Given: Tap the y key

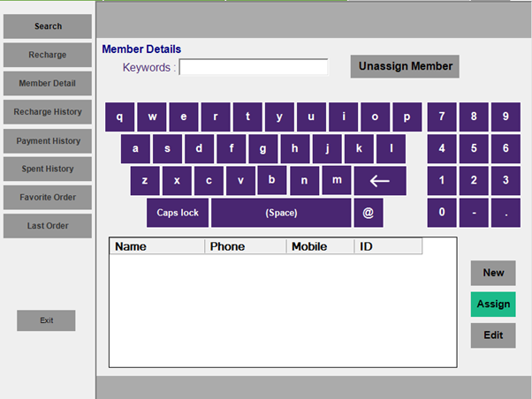Looking at the screenshot, I should click(x=279, y=117).
